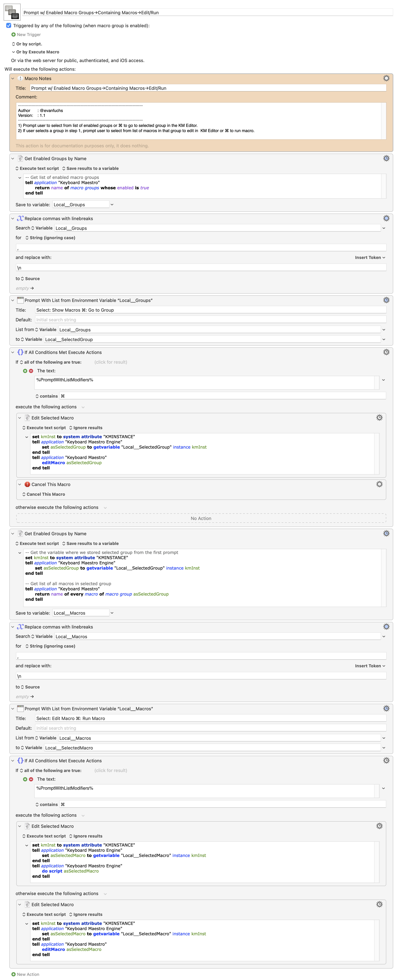
Task: Toggle the 'Triggered by any of the following' checkbox
Action: 8,25
